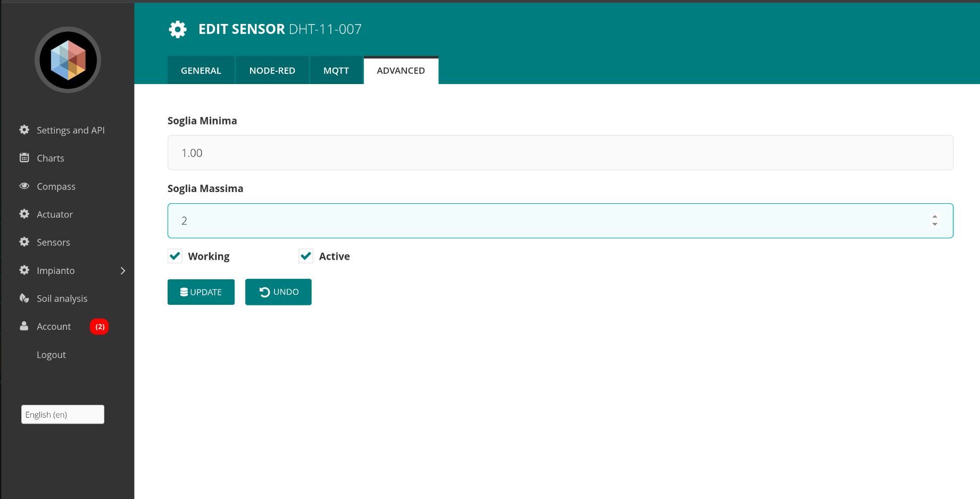Uncheck the Active checkbox

point(306,256)
